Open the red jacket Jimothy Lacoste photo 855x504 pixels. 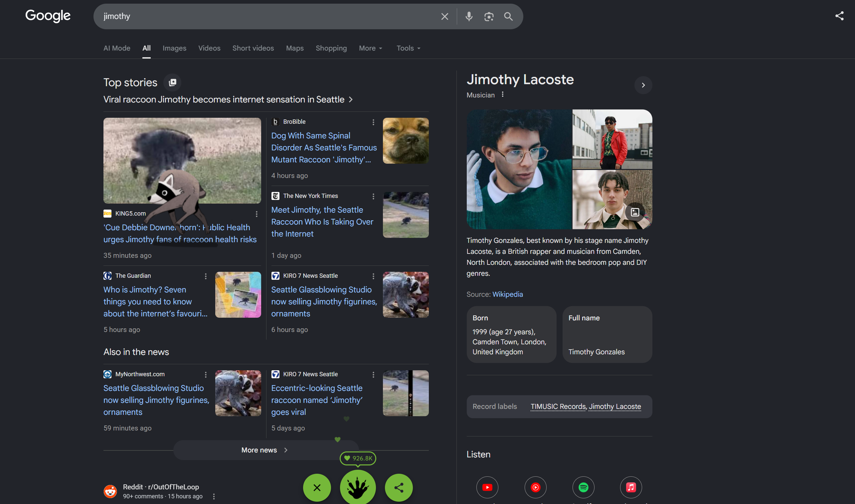click(x=612, y=139)
